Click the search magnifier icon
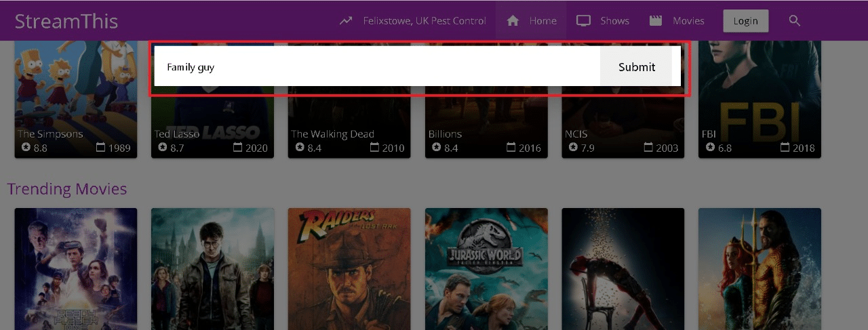This screenshot has width=868, height=330. [795, 21]
